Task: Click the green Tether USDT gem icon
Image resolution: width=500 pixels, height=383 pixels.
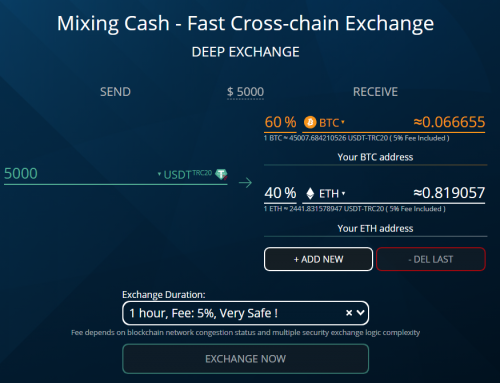Action: pyautogui.click(x=221, y=174)
